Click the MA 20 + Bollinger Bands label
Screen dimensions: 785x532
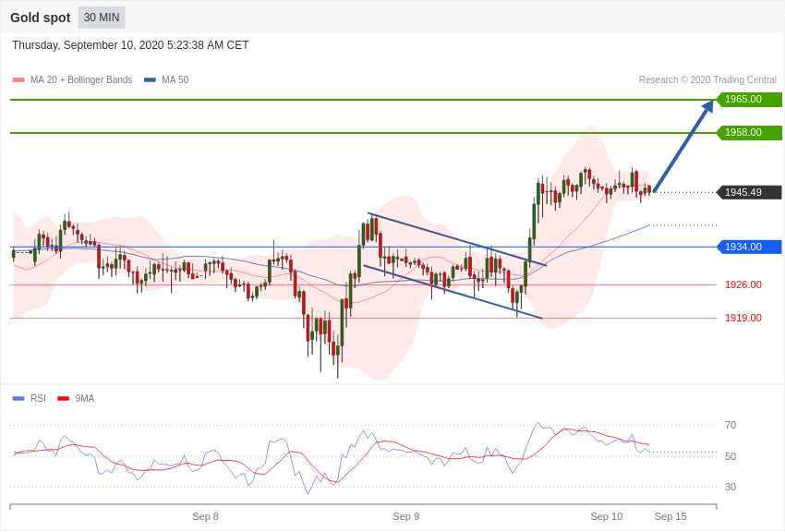(81, 79)
